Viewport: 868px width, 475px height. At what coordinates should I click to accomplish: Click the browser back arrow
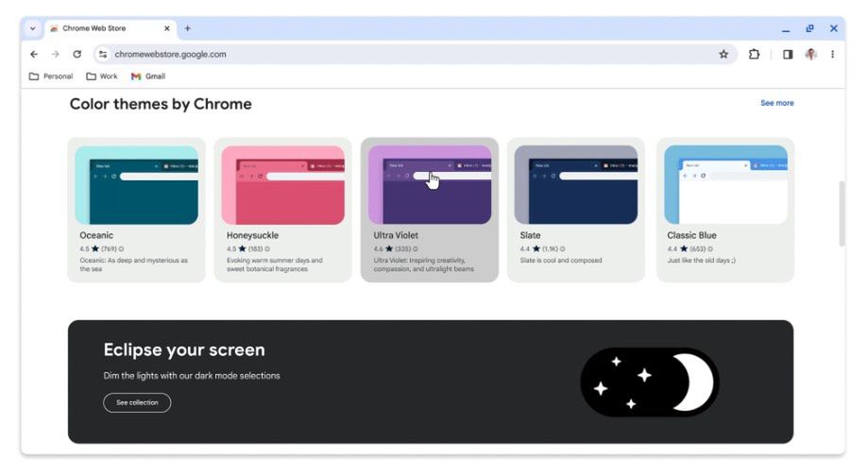[34, 54]
